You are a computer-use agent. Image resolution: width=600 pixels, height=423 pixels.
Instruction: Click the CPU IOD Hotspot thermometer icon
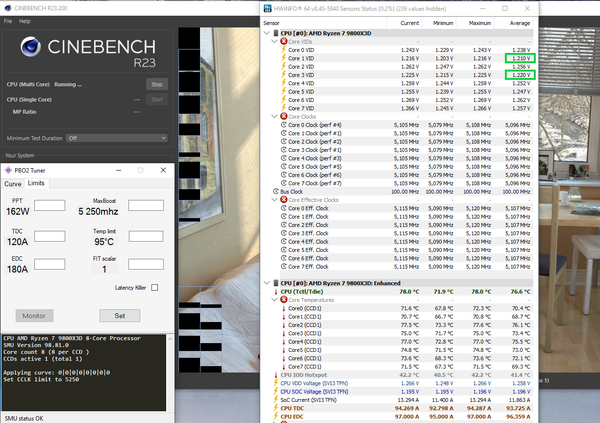pyautogui.click(x=276, y=375)
